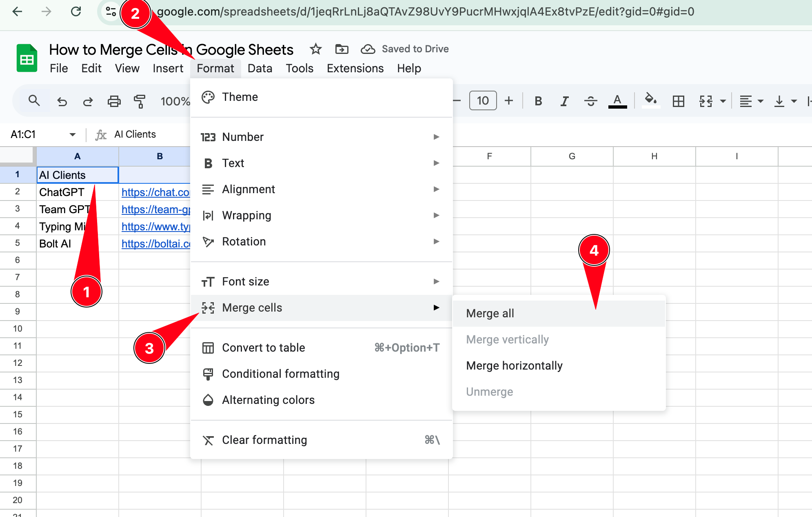The image size is (812, 517).
Task: Open the Extensions menu
Action: 355,68
